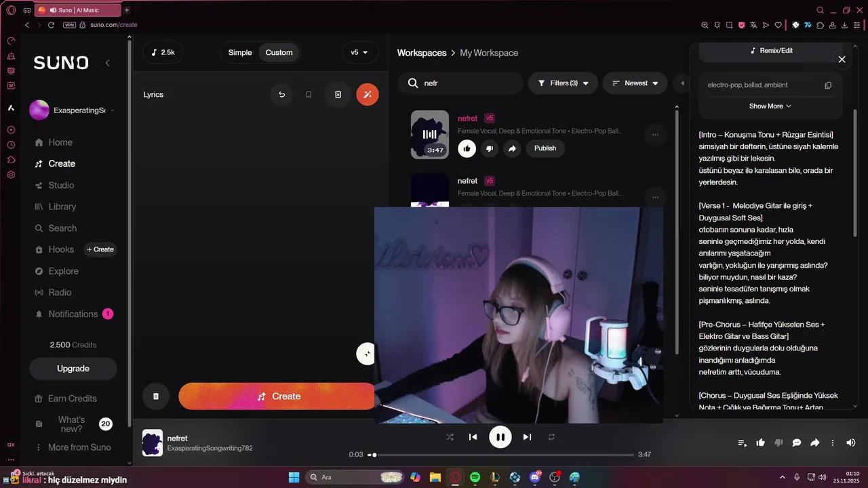Click Remix/Edit in details panel
This screenshot has height=488, width=868.
coord(772,51)
